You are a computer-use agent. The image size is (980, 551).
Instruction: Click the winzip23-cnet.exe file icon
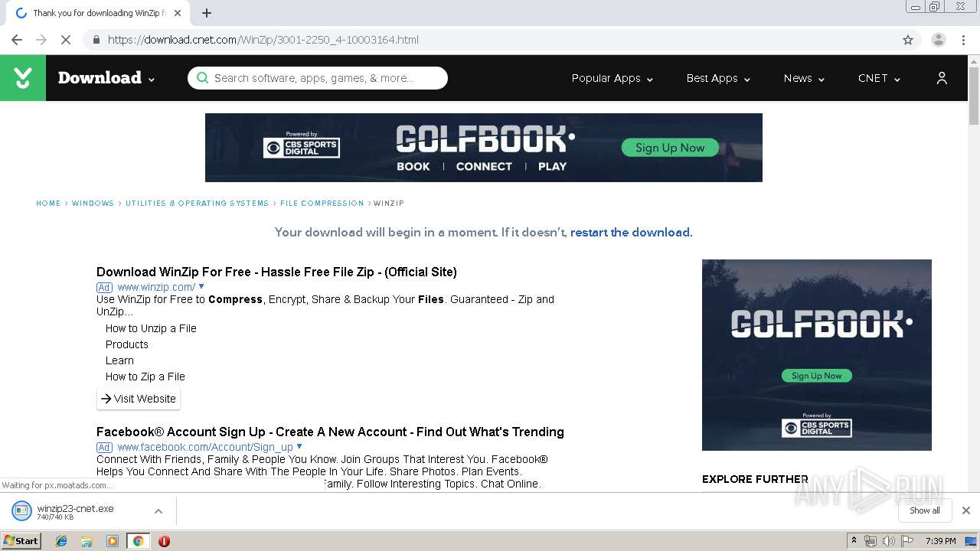[x=21, y=510]
